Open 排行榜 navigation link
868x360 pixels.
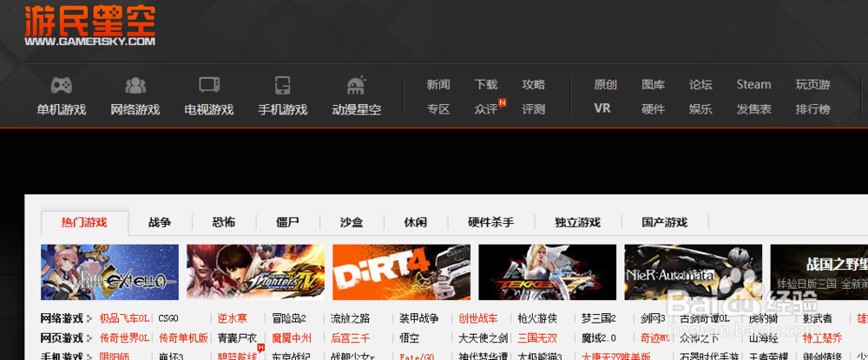[x=813, y=109]
